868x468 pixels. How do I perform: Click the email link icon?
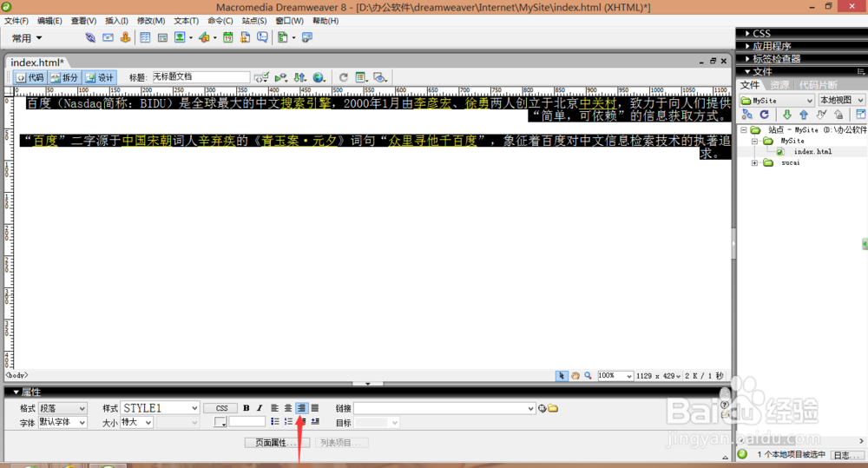108,37
